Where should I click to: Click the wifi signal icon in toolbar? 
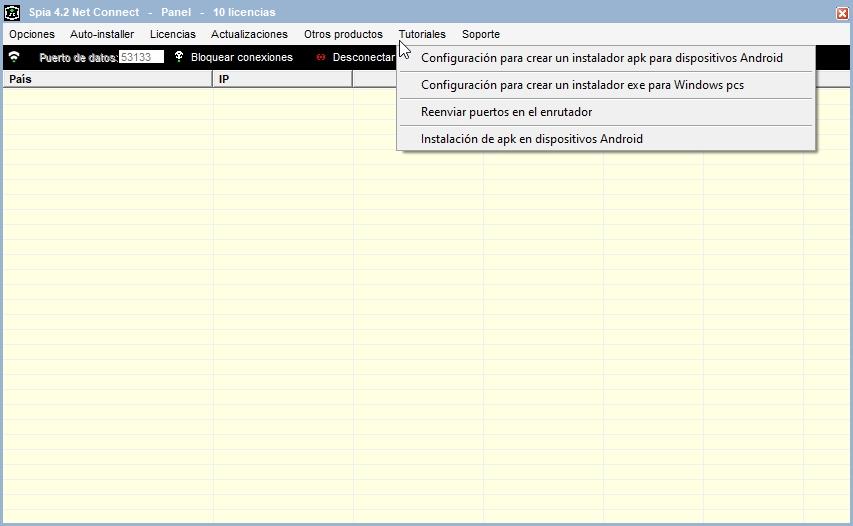(x=14, y=57)
